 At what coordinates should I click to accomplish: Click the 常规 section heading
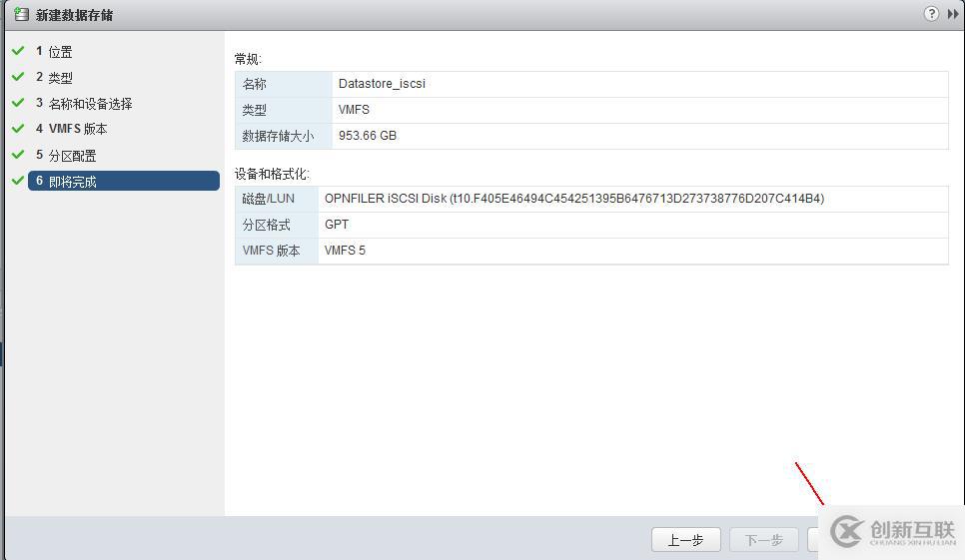click(248, 59)
